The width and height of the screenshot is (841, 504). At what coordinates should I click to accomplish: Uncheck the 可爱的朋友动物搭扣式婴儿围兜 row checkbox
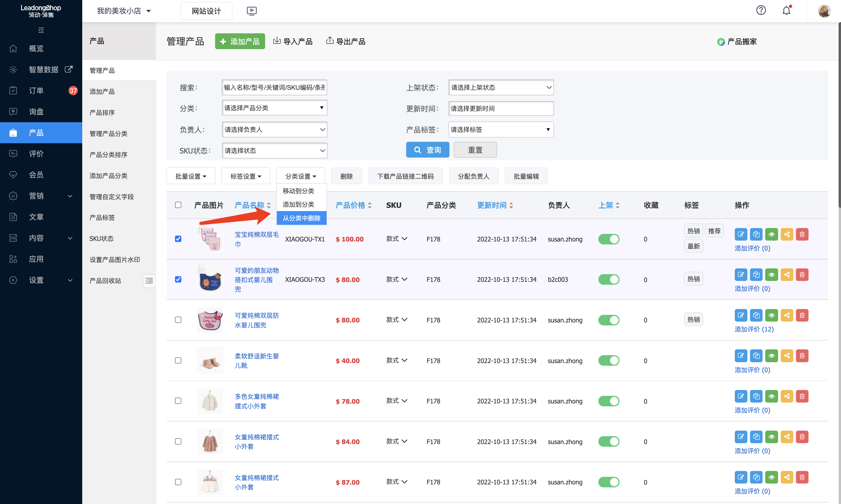click(178, 279)
